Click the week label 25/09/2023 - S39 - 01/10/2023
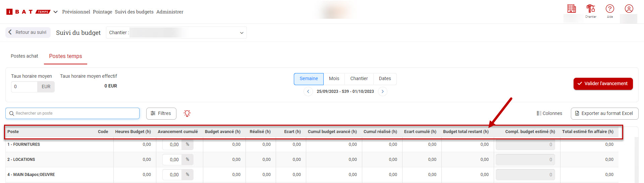 click(x=345, y=91)
